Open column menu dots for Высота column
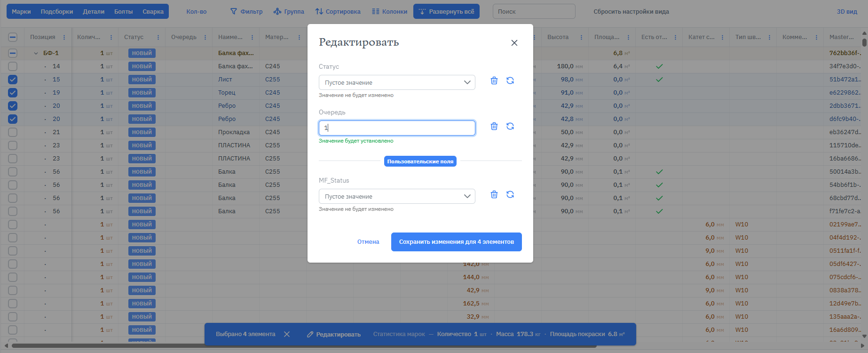868x353 pixels. (x=581, y=37)
